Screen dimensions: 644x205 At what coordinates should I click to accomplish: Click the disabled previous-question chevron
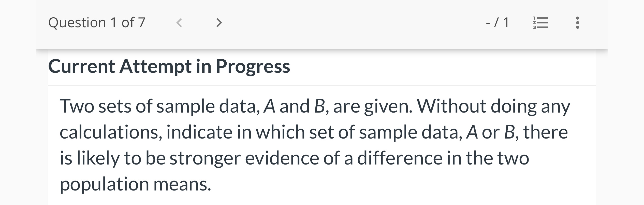[179, 23]
